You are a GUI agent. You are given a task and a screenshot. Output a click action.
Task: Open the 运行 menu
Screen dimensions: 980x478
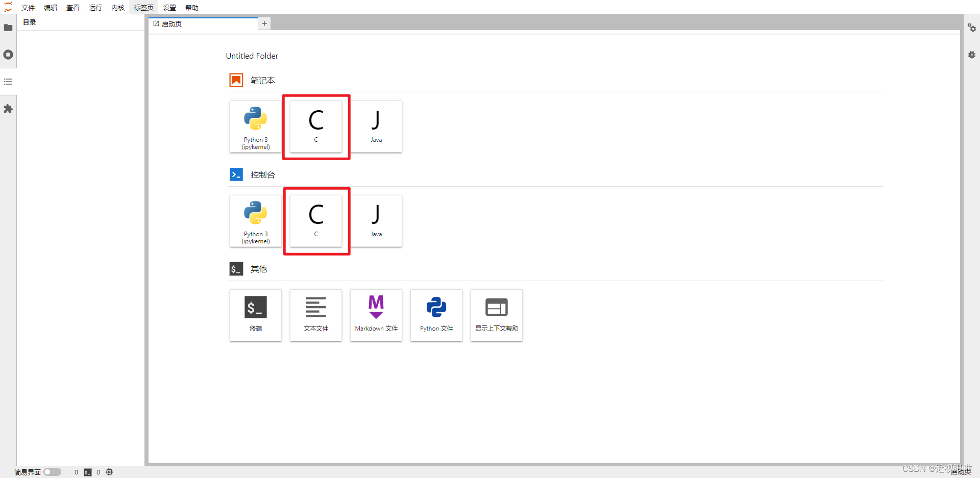[x=95, y=8]
